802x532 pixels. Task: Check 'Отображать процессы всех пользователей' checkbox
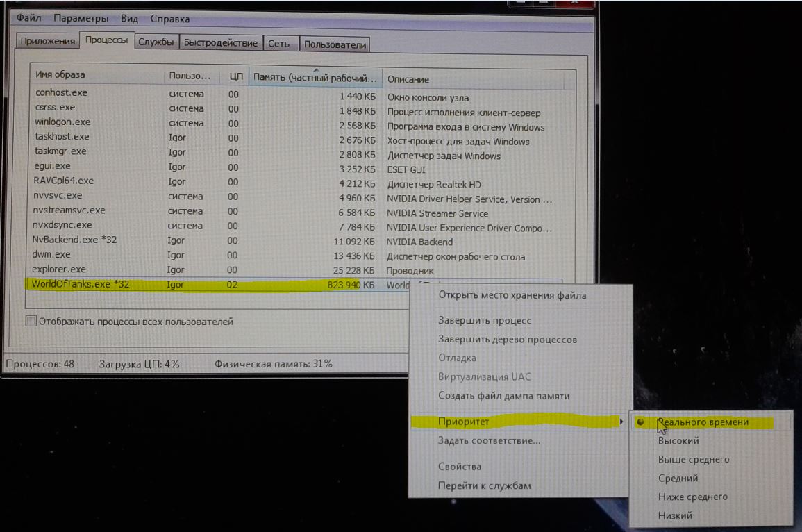click(31, 322)
